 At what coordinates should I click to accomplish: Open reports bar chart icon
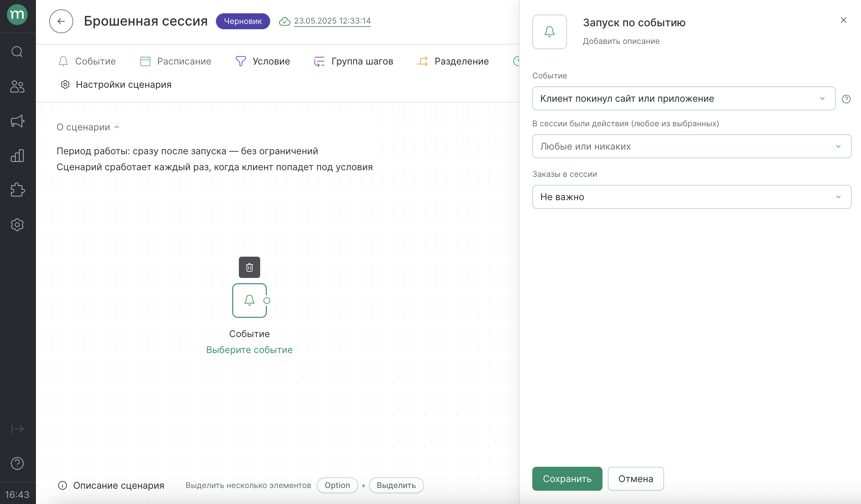coord(17,156)
